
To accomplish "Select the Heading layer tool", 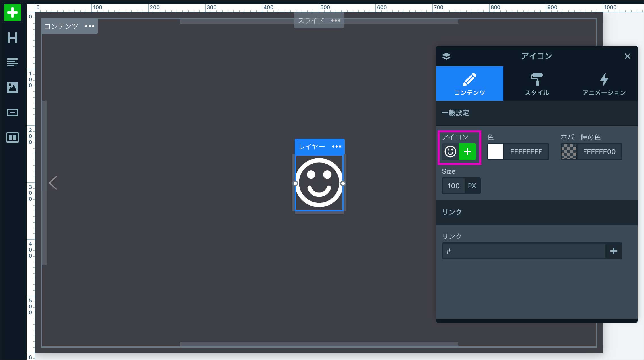I will [x=12, y=38].
